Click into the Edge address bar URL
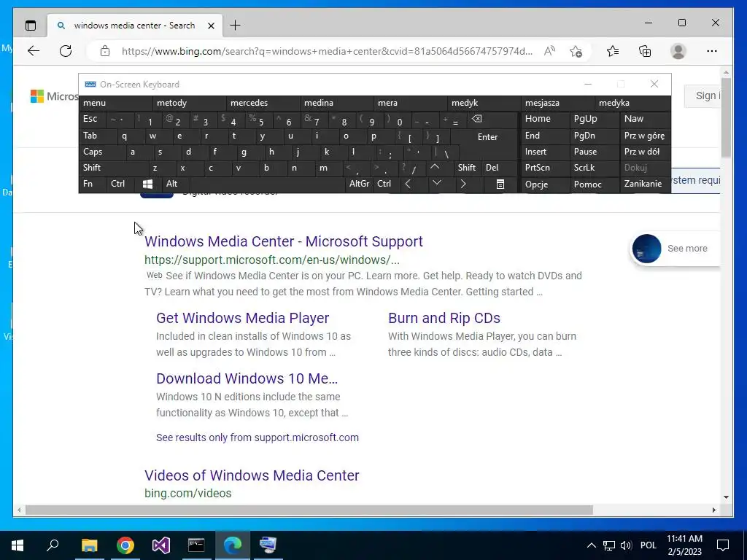 (327, 51)
